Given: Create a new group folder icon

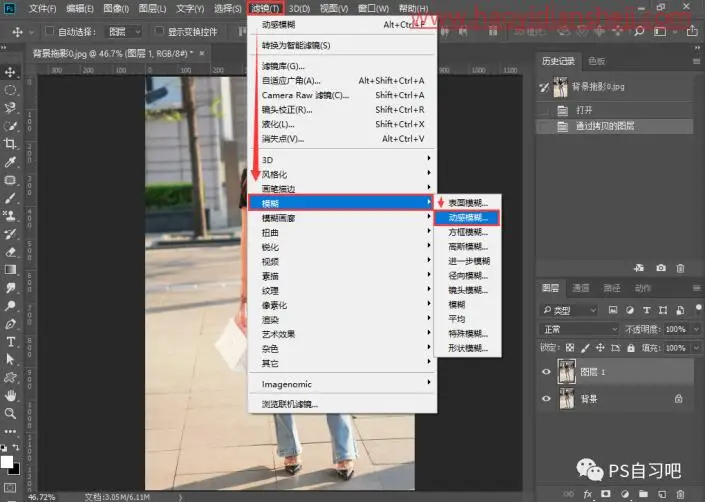Looking at the screenshot, I should coord(643,493).
